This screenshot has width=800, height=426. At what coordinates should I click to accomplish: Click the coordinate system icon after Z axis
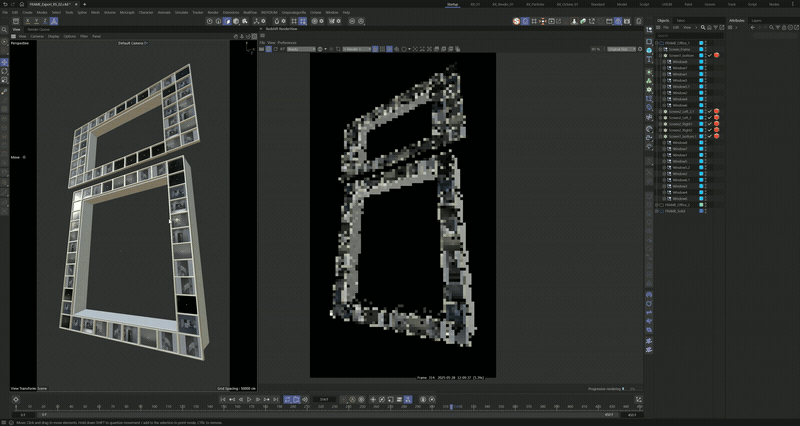point(54,21)
